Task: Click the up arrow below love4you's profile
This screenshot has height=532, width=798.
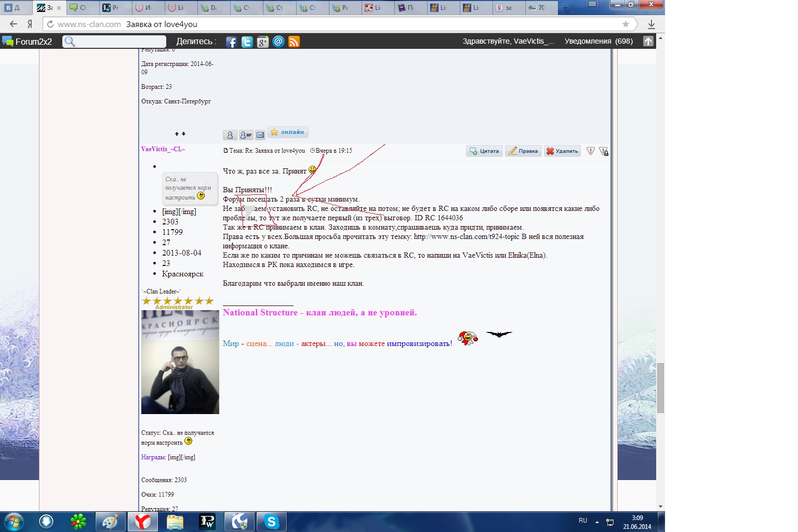Action: (x=177, y=134)
